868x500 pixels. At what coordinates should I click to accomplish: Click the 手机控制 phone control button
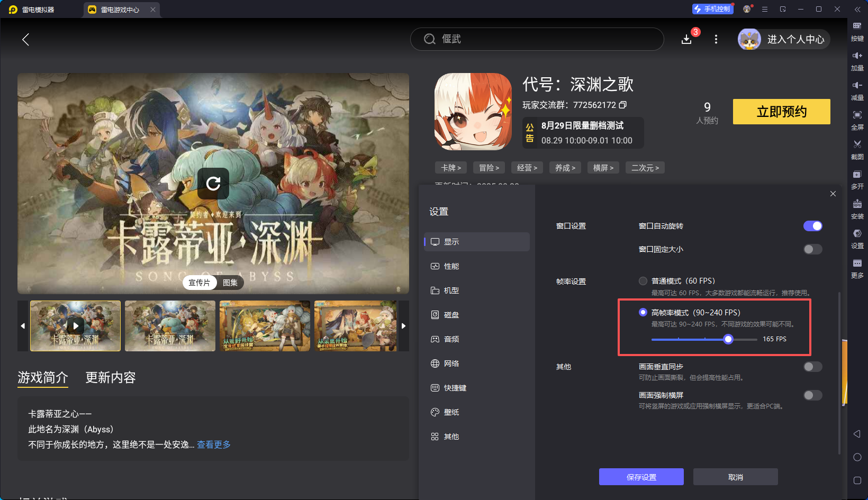[712, 9]
